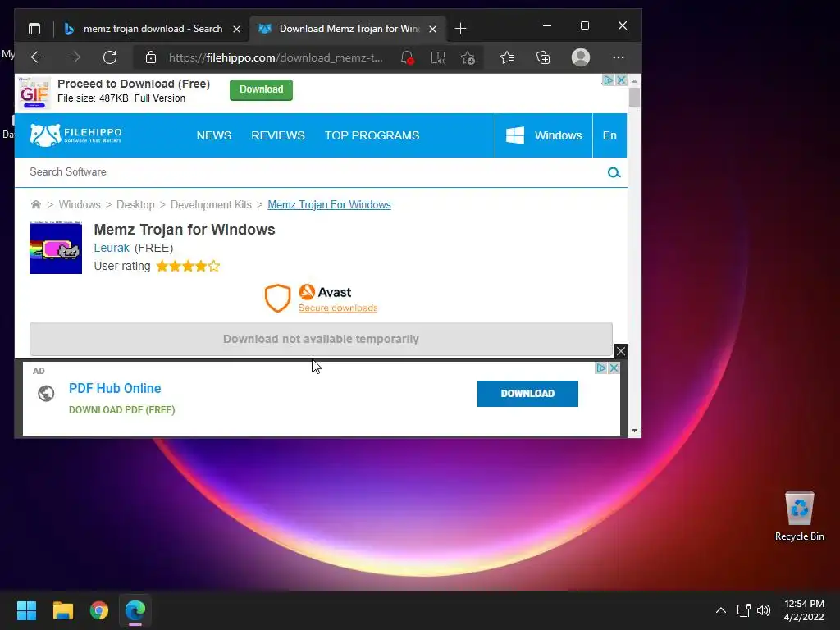
Task: Click the page scrollbar down arrow
Action: [x=634, y=431]
